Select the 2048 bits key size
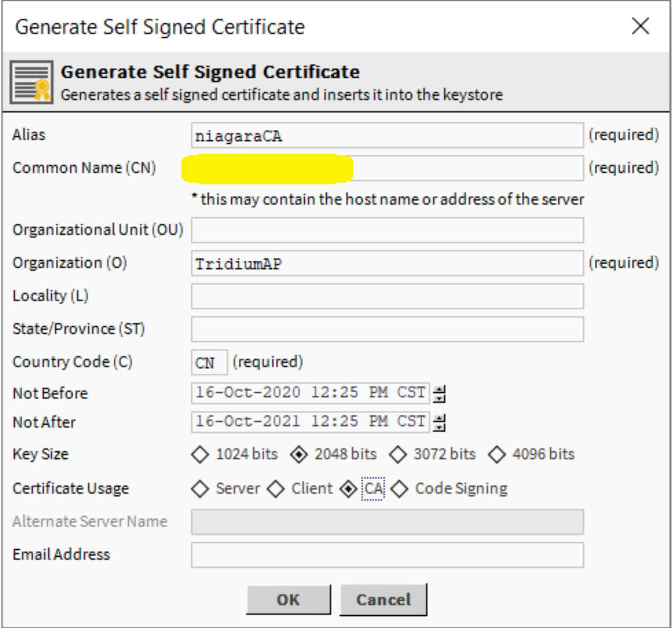Viewport: 672px width, 628px height. tap(299, 454)
